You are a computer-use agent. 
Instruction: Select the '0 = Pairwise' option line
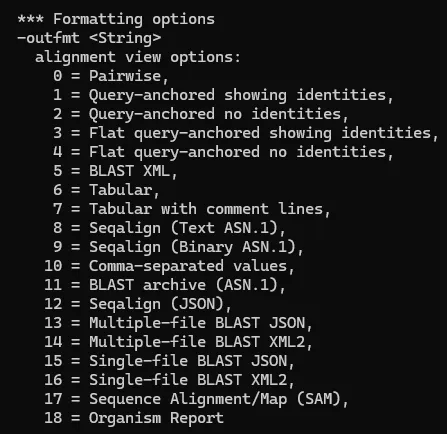[x=111, y=76]
